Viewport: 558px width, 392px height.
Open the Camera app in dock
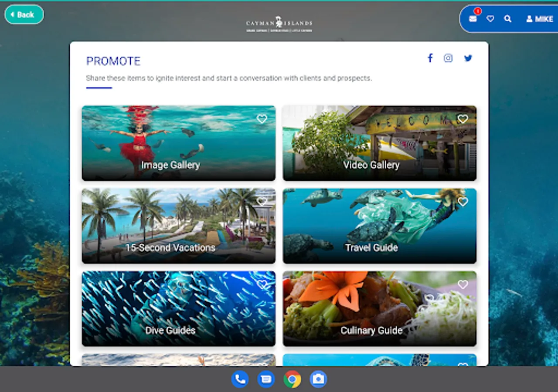(318, 379)
